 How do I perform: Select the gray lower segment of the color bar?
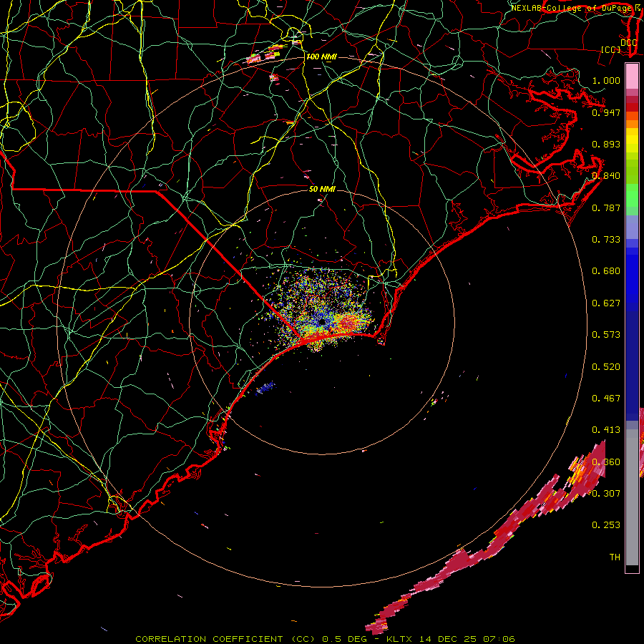(x=632, y=497)
